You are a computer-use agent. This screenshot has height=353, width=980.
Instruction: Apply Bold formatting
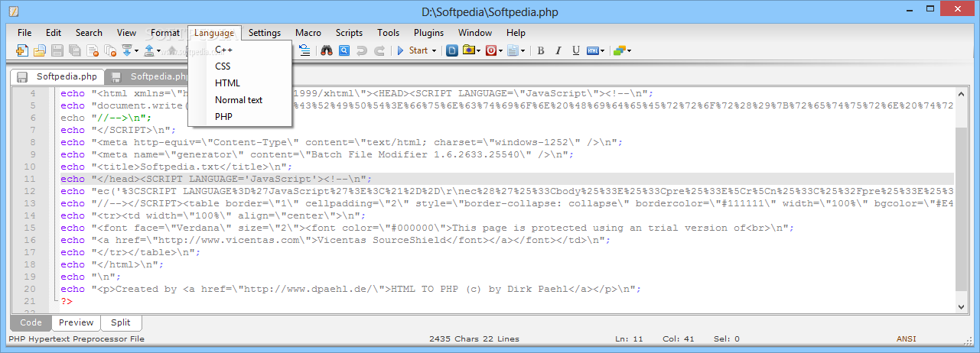(x=541, y=51)
